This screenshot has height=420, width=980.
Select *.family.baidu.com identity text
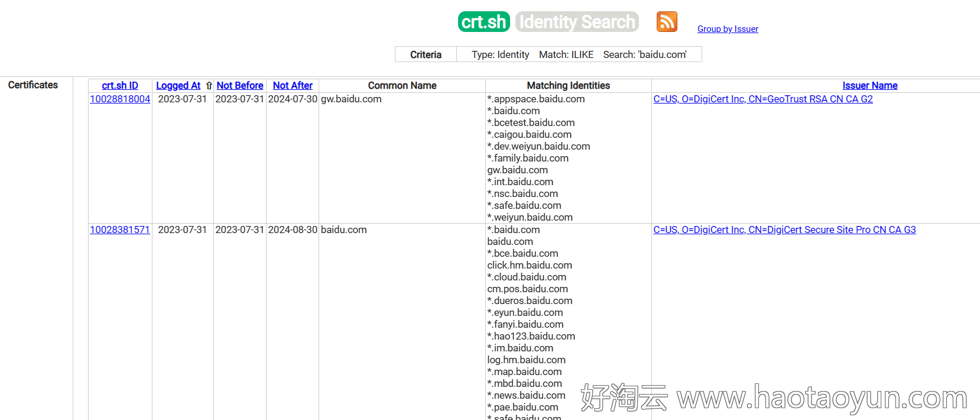click(x=528, y=158)
